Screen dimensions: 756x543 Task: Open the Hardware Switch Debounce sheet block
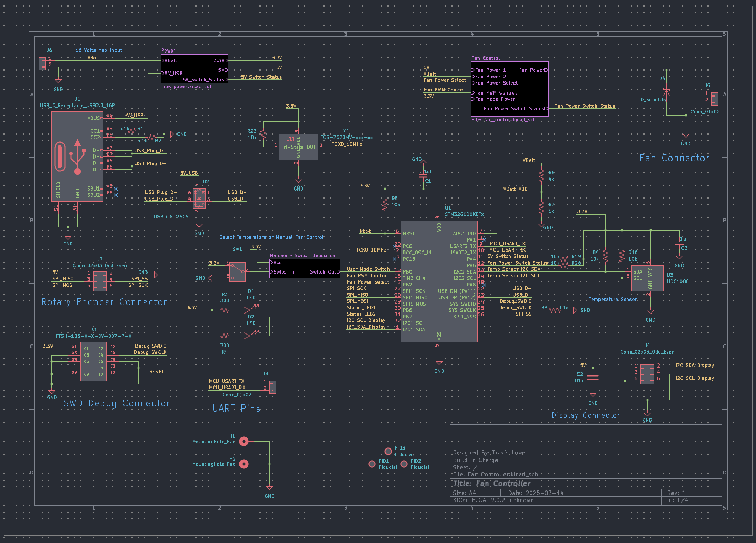pos(304,268)
